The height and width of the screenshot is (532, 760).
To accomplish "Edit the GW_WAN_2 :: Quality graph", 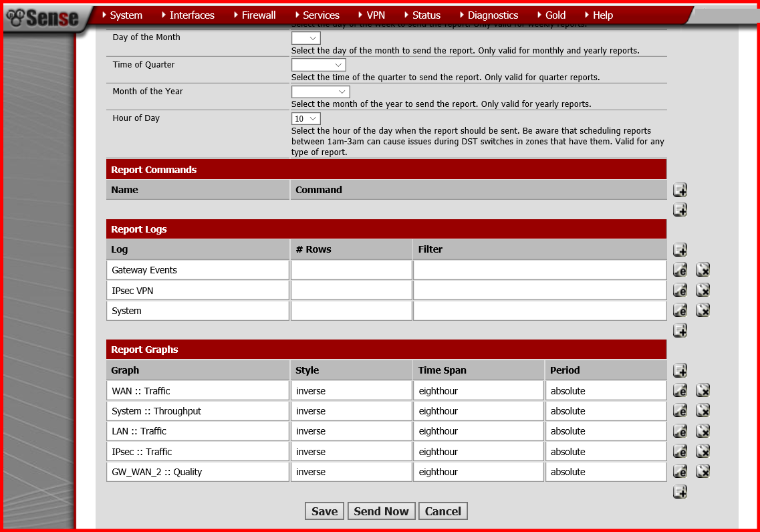I will [680, 471].
